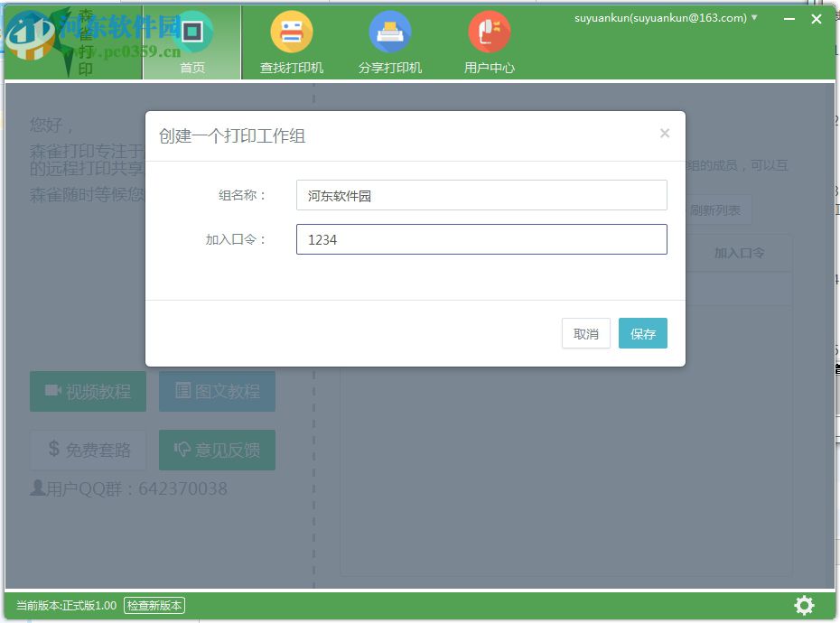Click the 刷新列表 button

pos(720,209)
